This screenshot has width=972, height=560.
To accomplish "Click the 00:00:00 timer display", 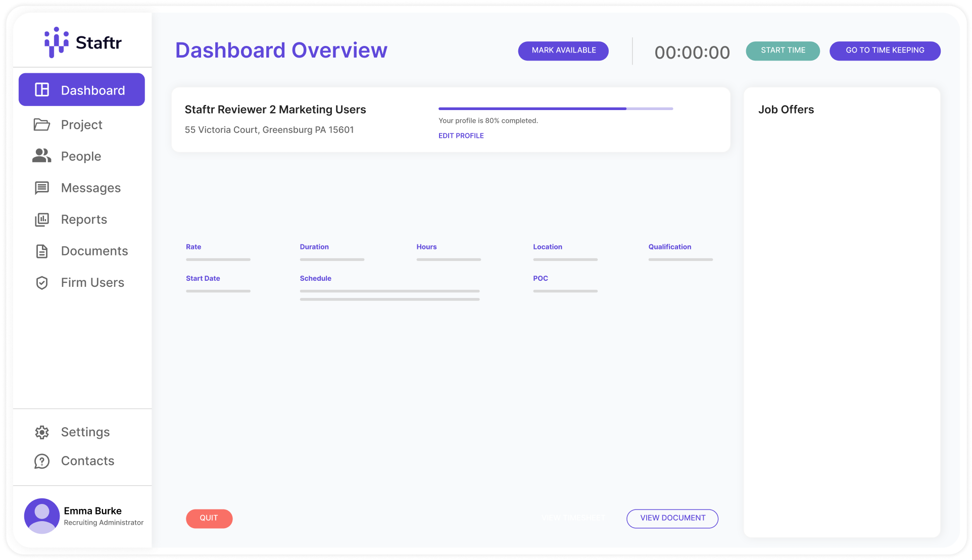I will click(692, 52).
